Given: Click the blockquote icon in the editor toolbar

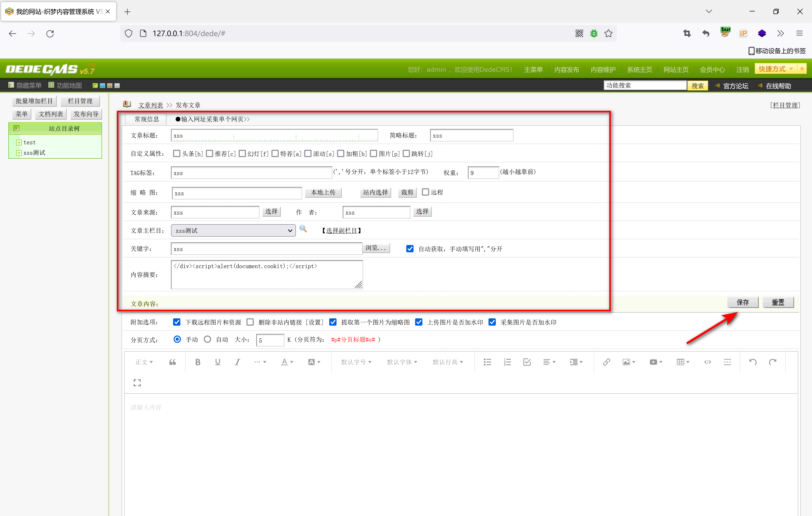Looking at the screenshot, I should coord(172,362).
